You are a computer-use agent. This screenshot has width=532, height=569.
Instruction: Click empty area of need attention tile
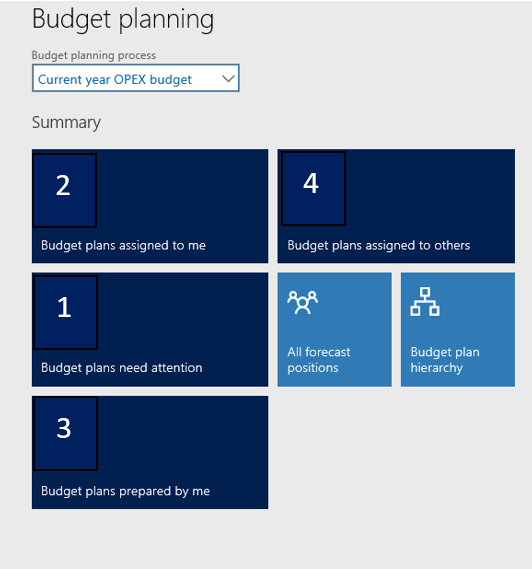(181, 316)
